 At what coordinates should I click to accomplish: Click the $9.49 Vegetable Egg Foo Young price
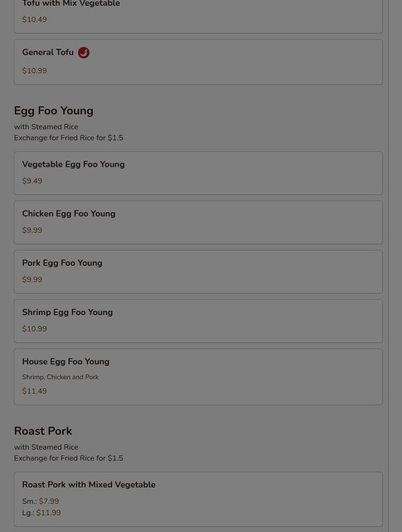click(32, 181)
